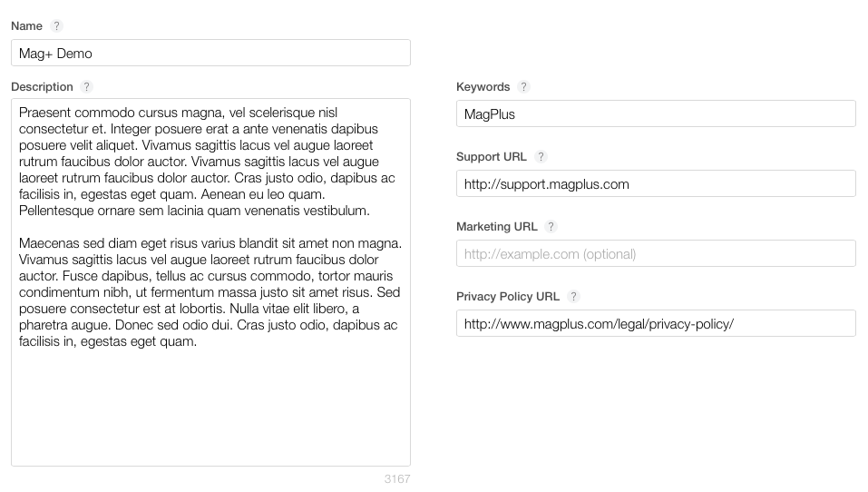Click the Privacy Policy URL label
This screenshot has width=868, height=492.
tap(508, 297)
